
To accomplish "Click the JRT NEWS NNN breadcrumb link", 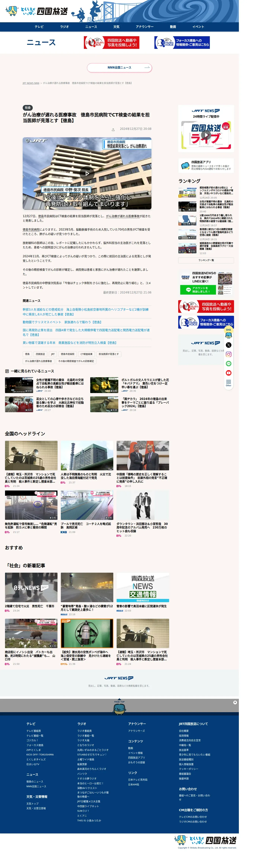I will 31,83.
